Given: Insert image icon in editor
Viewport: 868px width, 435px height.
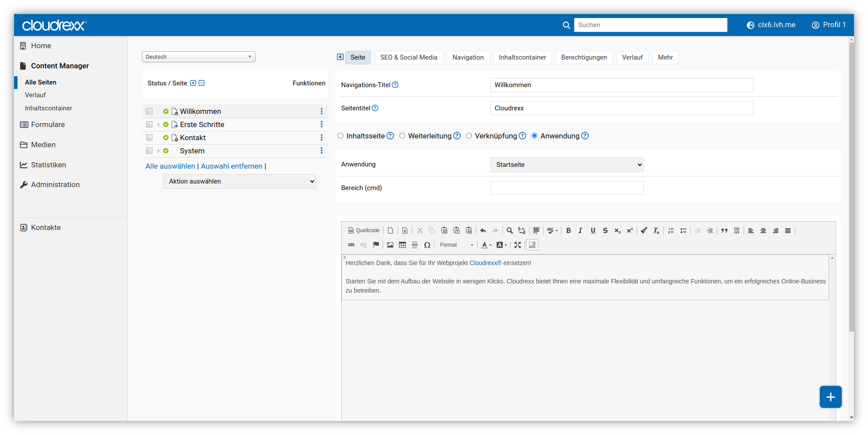Looking at the screenshot, I should 390,245.
